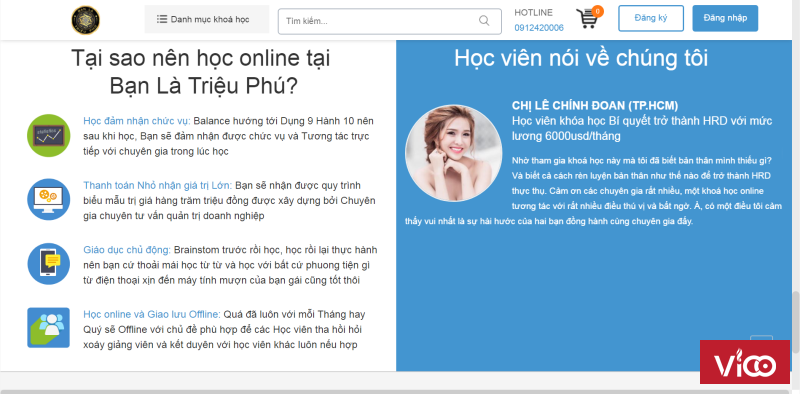Click the magnifier search icon
800x394 pixels.
(484, 20)
